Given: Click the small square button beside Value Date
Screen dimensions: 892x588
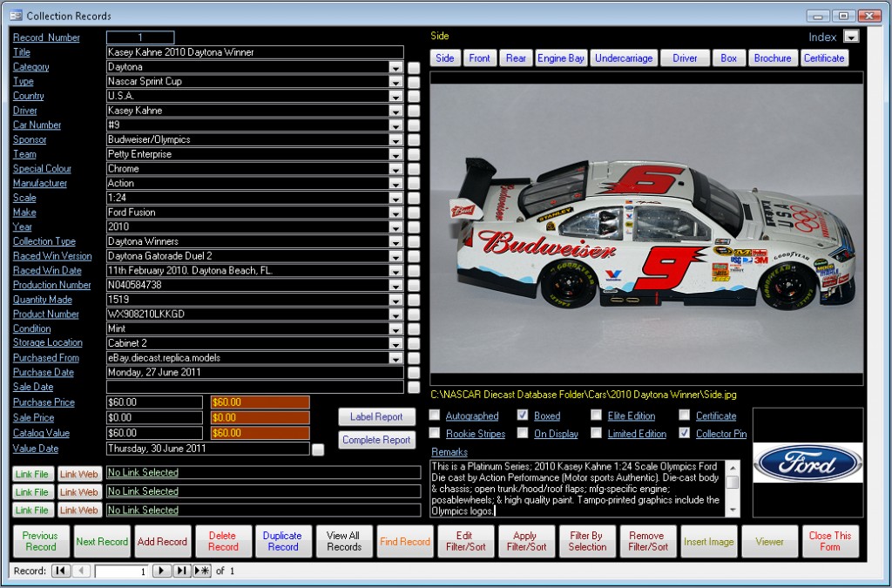Looking at the screenshot, I should 318,449.
